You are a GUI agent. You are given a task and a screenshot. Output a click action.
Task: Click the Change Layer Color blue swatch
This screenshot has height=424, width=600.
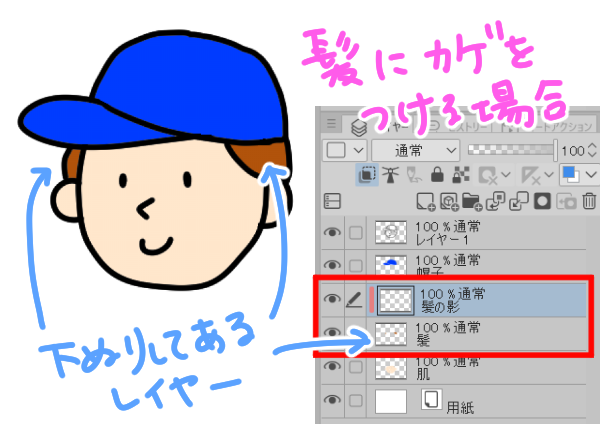(571, 174)
